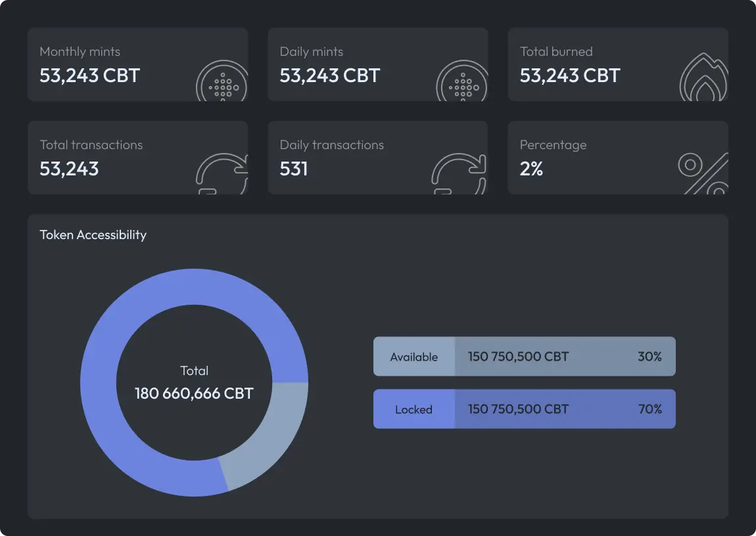Select the Daily mints label

312,51
